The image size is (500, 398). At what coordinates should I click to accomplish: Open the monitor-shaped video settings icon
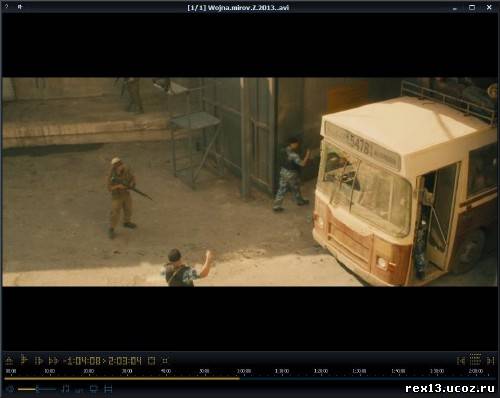[x=94, y=389]
